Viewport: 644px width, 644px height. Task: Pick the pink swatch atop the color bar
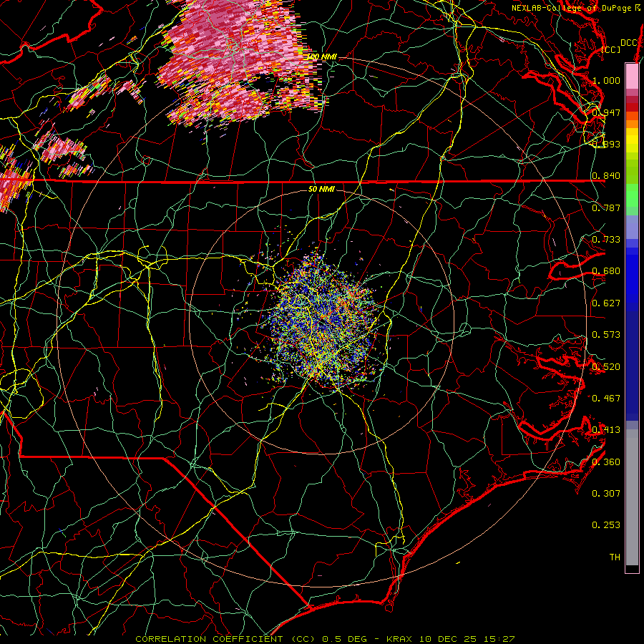pyautogui.click(x=632, y=76)
